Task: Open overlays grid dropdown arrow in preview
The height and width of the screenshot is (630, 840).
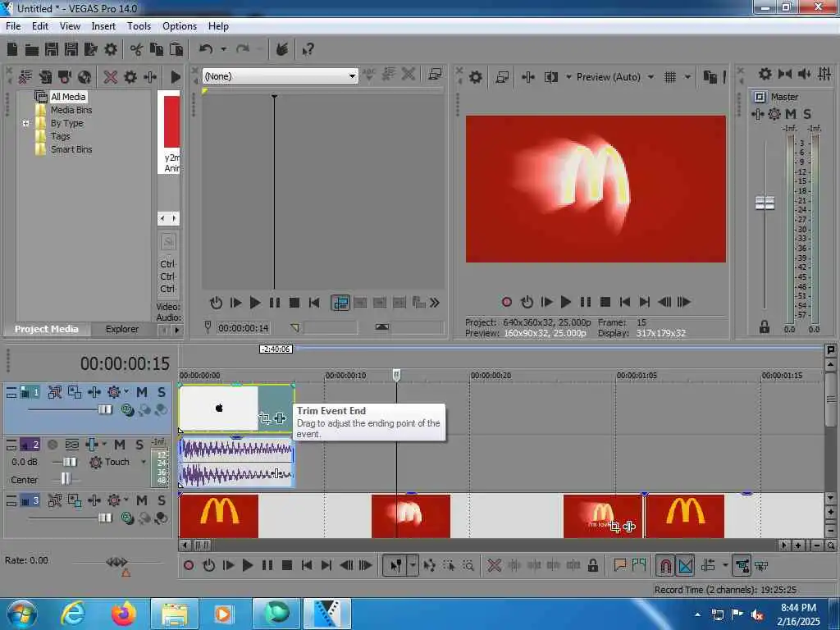Action: click(688, 77)
